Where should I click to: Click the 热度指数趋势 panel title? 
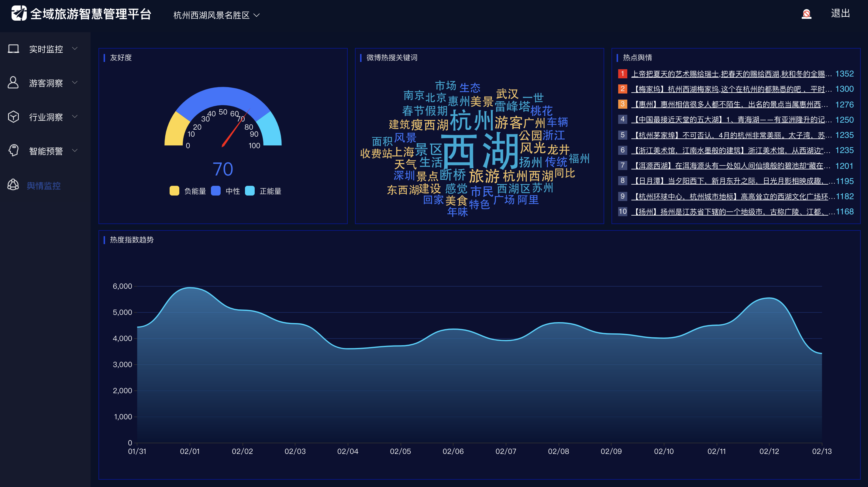coord(132,240)
